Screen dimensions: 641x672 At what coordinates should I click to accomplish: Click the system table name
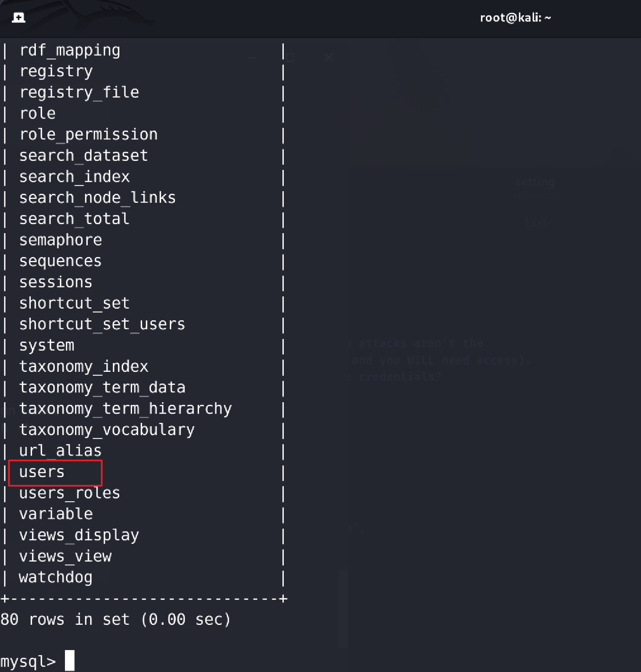(x=47, y=345)
